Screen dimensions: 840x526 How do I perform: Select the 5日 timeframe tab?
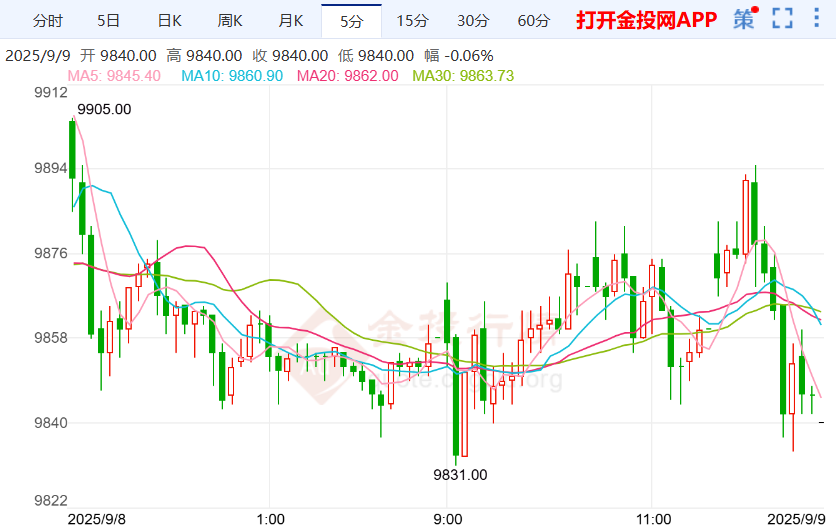pos(108,21)
